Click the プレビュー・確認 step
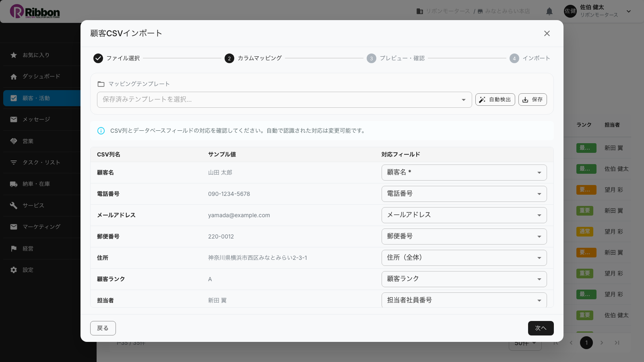 coord(396,58)
